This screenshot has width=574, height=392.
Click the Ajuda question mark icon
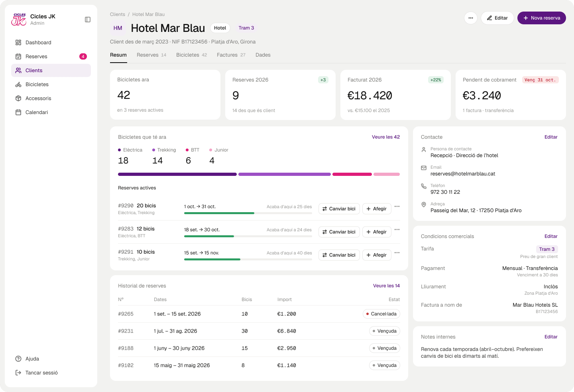tap(18, 359)
